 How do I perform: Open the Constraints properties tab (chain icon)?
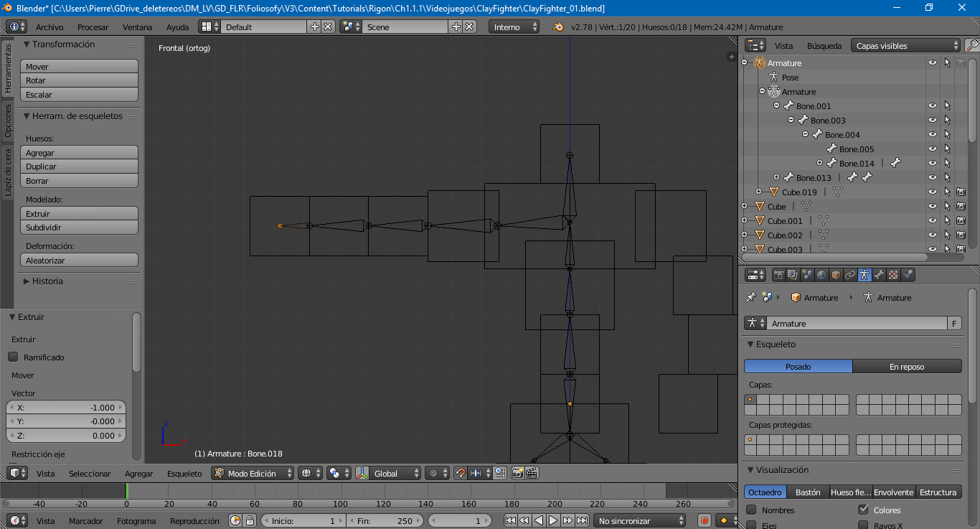tap(850, 275)
